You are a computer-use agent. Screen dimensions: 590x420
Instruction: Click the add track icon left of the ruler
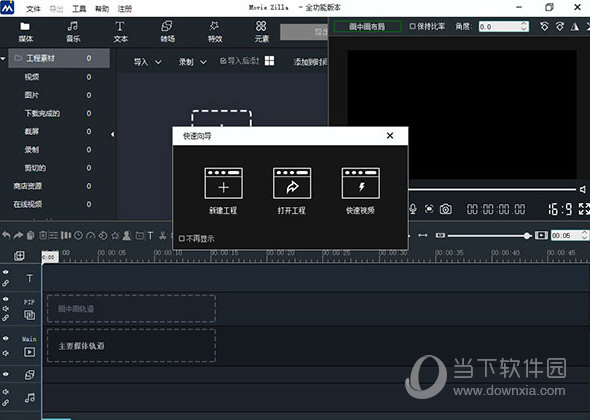pyautogui.click(x=19, y=256)
